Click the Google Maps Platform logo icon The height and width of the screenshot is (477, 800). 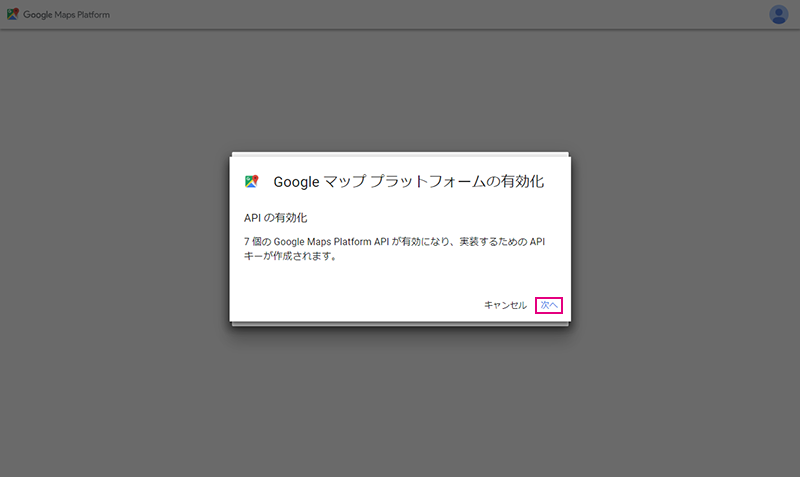13,14
